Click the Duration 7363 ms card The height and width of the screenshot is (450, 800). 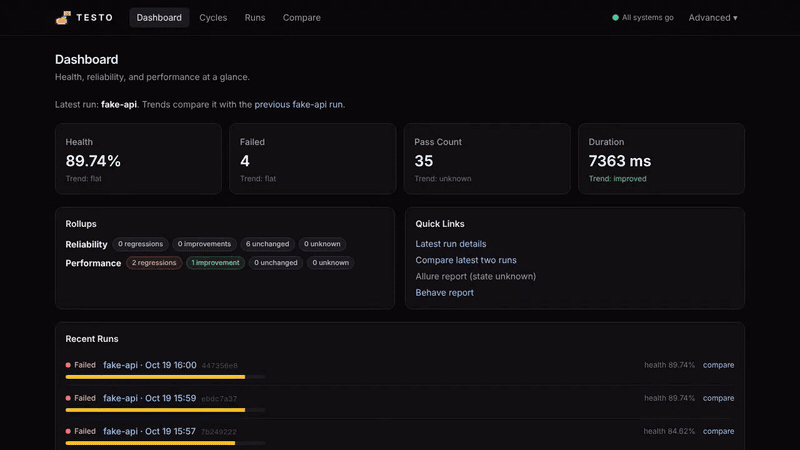pyautogui.click(x=662, y=159)
